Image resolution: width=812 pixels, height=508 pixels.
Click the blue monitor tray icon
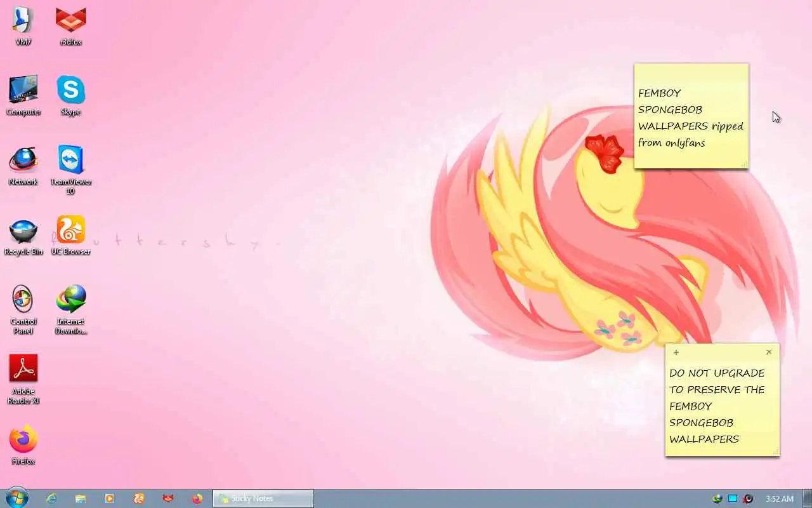(x=733, y=498)
